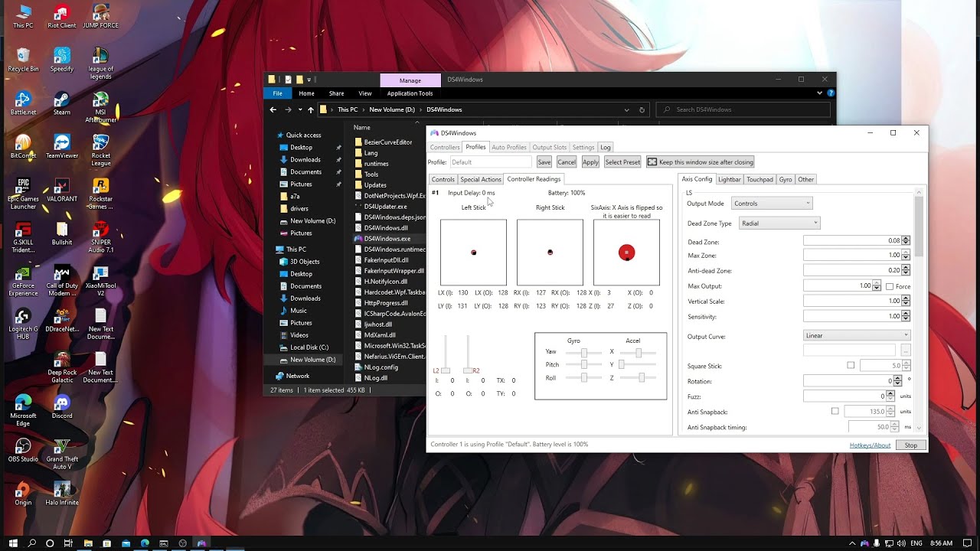The height and width of the screenshot is (551, 980).
Task: Toggle the Square Stick checkbox
Action: click(851, 366)
